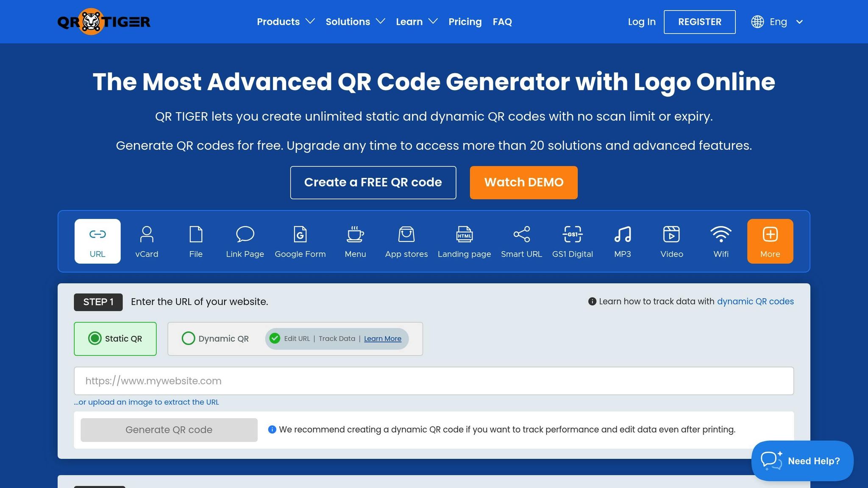
Task: Select the Wifi QR type icon
Action: [721, 234]
